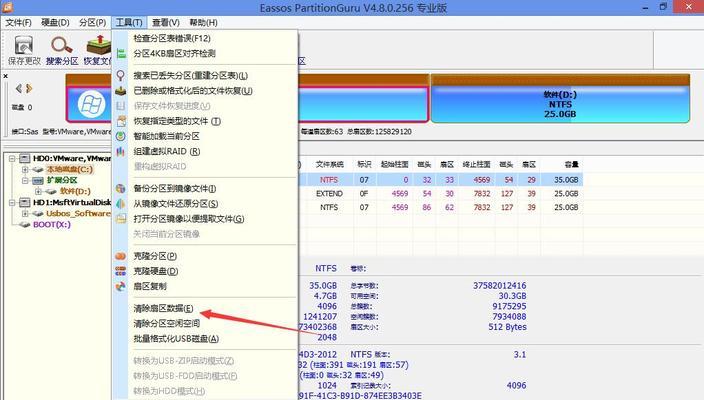Click the icon beside 已删除或格式化后的文件恢复
Viewport: 704px width, 400px height.
[121, 91]
